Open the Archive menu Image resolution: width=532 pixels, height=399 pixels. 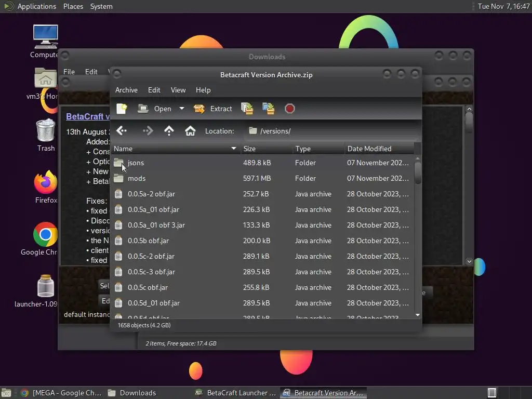click(126, 90)
